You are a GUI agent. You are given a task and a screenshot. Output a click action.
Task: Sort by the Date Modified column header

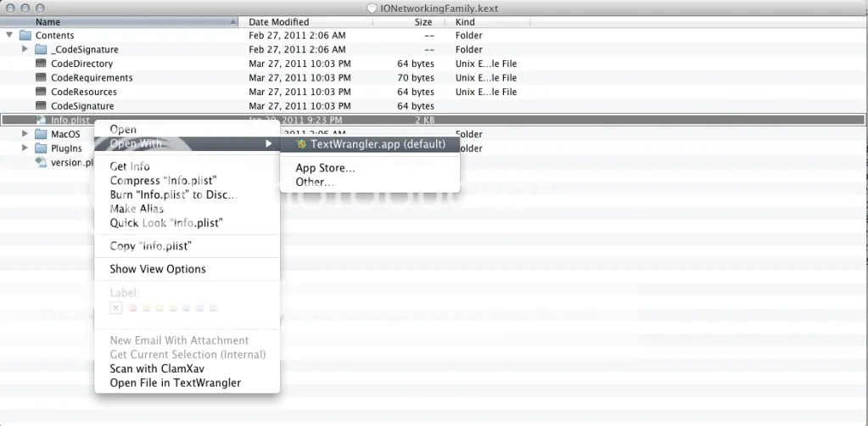(x=305, y=22)
